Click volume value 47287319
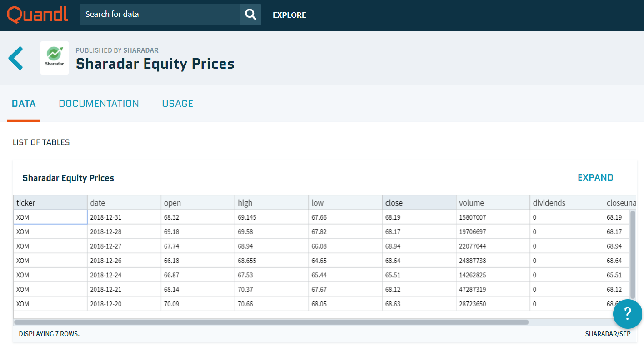This screenshot has height=346, width=644. [493, 290]
